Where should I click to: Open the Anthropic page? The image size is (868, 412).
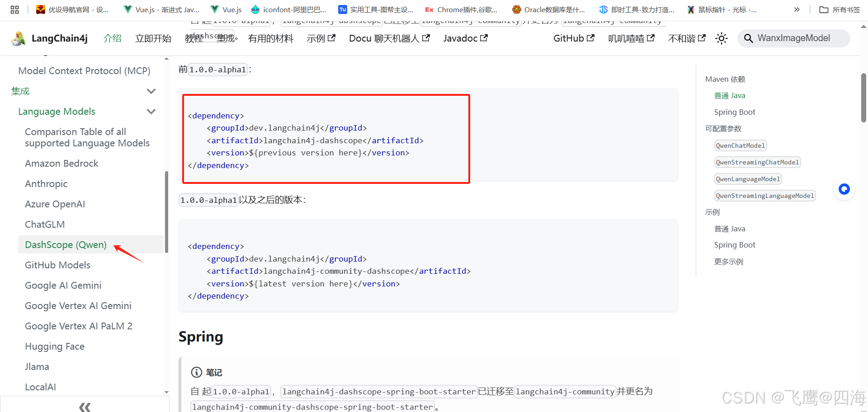pyautogui.click(x=46, y=184)
